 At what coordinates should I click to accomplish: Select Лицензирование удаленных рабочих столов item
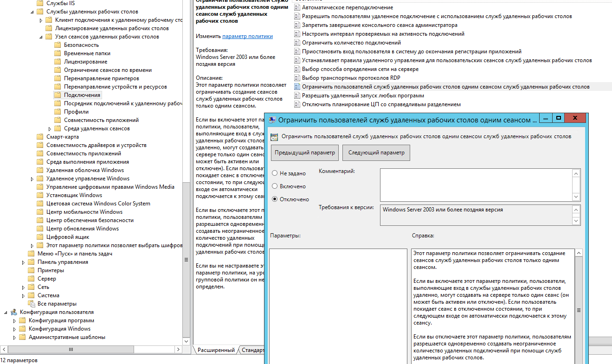pyautogui.click(x=112, y=28)
